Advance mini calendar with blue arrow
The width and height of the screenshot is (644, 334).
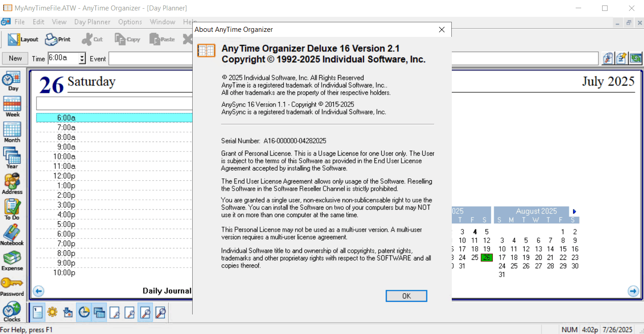click(574, 212)
